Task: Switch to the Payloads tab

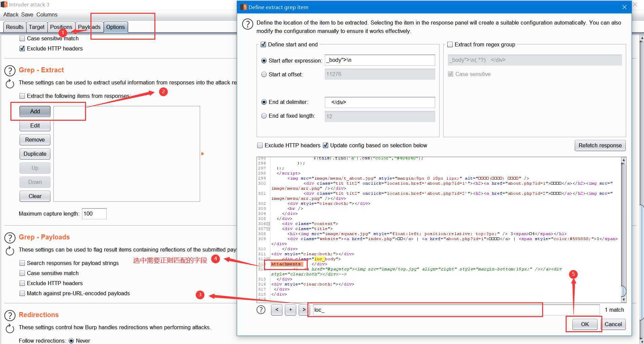Action: click(x=89, y=27)
